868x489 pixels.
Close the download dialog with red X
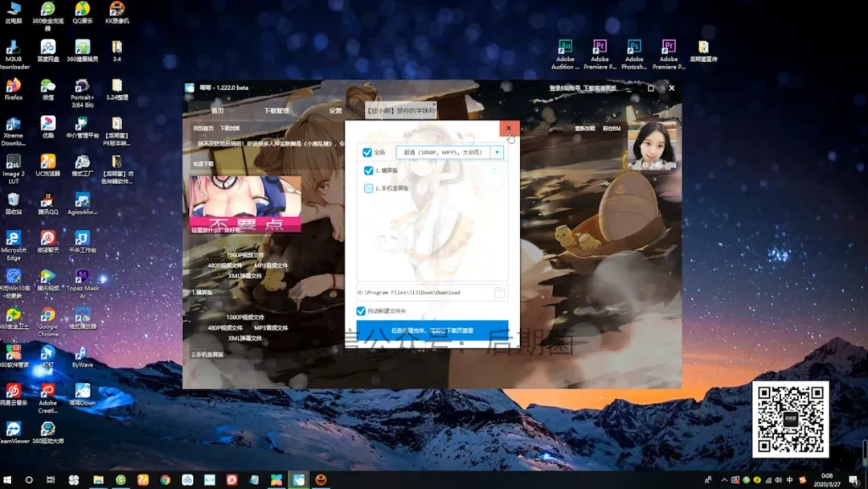click(x=509, y=128)
